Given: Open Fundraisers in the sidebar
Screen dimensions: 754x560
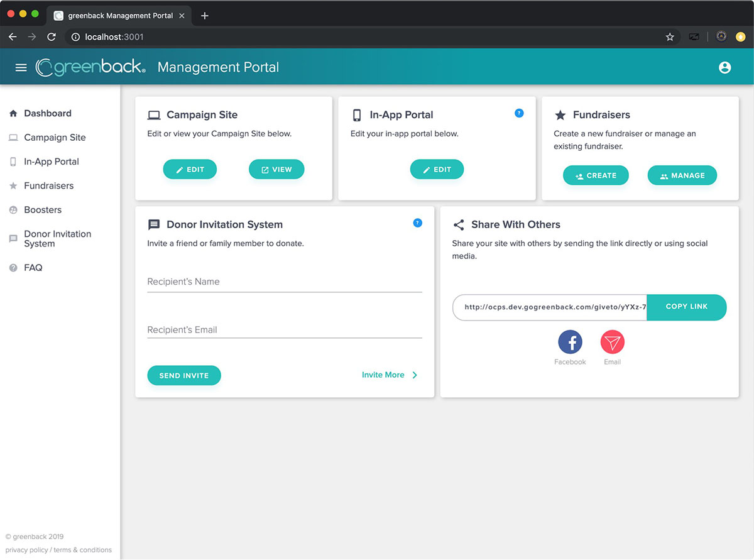Looking at the screenshot, I should click(x=48, y=186).
